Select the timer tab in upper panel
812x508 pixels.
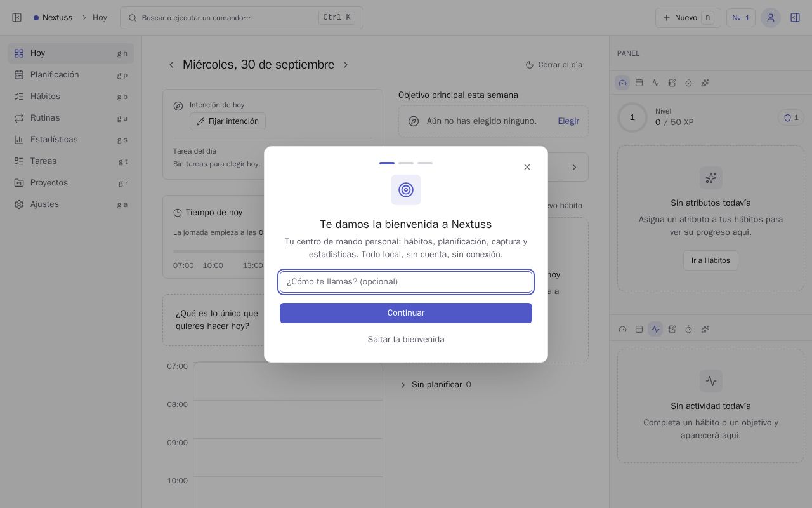click(x=688, y=83)
